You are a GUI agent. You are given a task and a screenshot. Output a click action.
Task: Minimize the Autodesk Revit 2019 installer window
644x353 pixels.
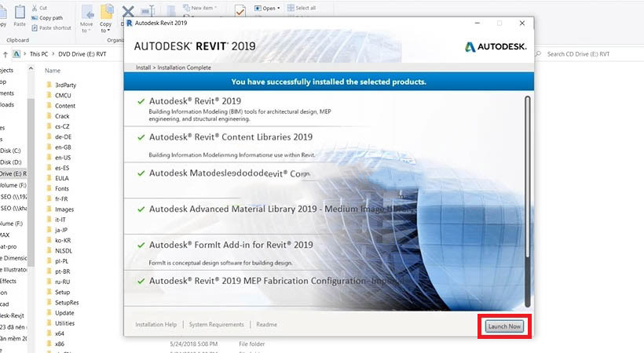point(478,23)
